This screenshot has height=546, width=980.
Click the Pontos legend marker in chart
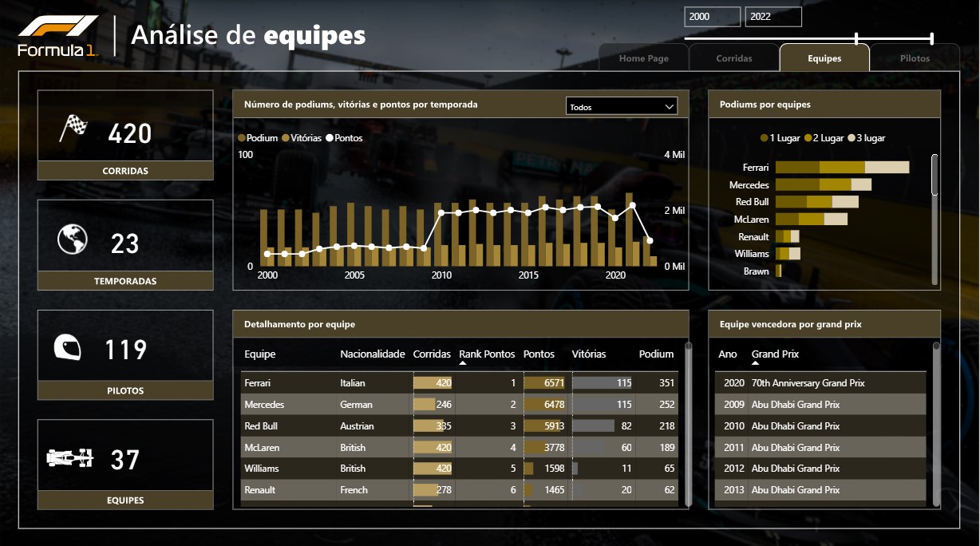coord(330,138)
